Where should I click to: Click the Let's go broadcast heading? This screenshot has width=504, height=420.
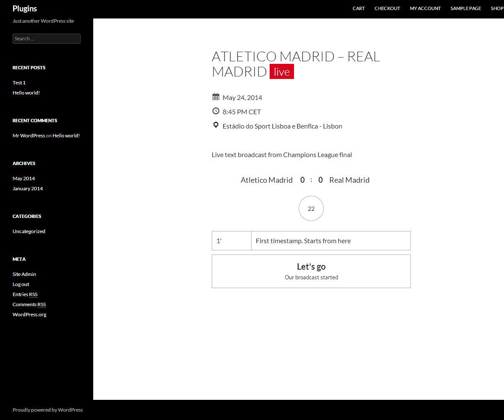[x=311, y=267]
